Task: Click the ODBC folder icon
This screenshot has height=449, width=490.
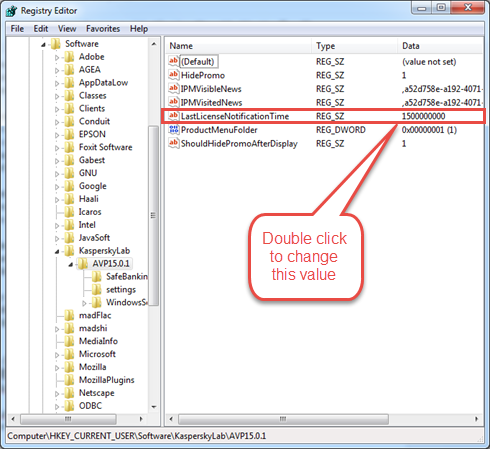Action: coord(69,406)
